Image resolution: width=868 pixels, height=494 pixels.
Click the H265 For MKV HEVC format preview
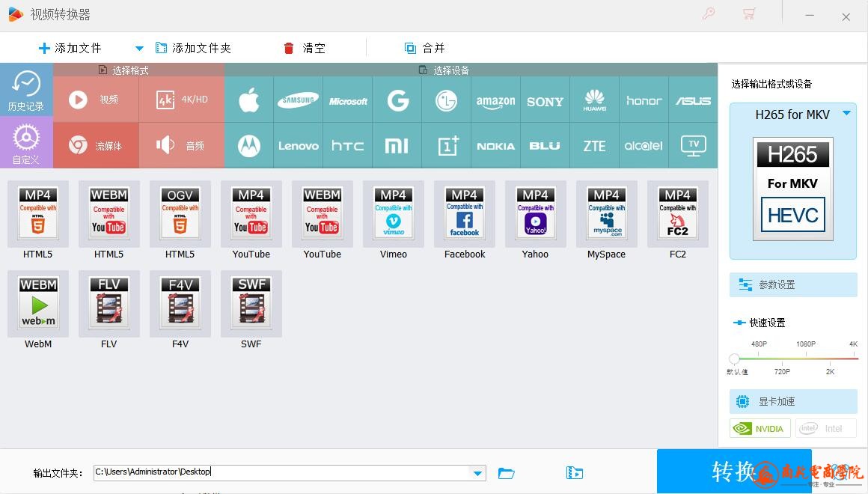(x=792, y=189)
